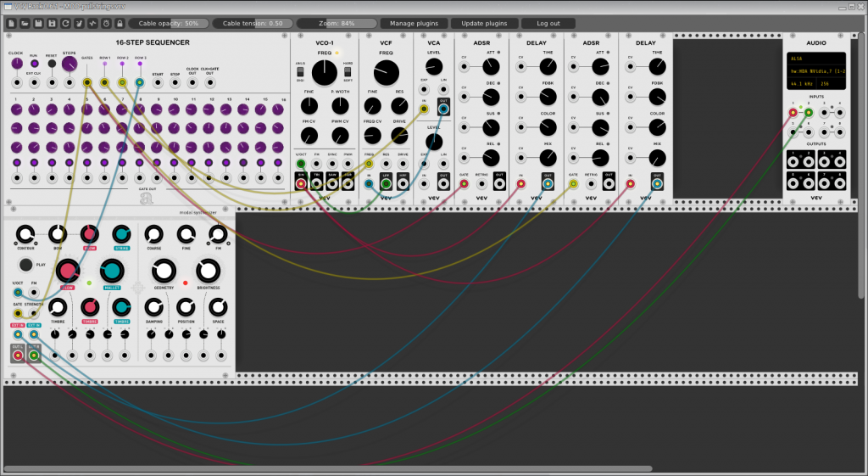Click the disconnect cables toolbar icon
This screenshot has height=476, width=868.
click(x=79, y=23)
